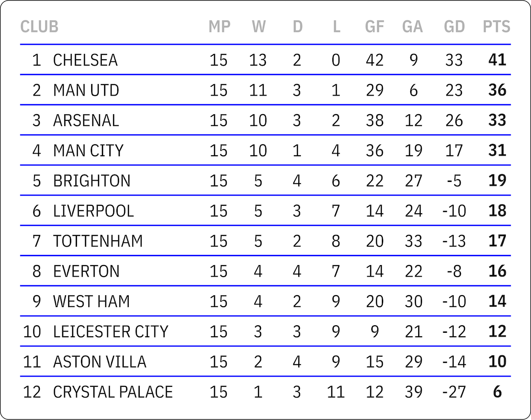Screen dimensions: 531x420
Task: Select the Aston Villa club name
Action: (100, 362)
